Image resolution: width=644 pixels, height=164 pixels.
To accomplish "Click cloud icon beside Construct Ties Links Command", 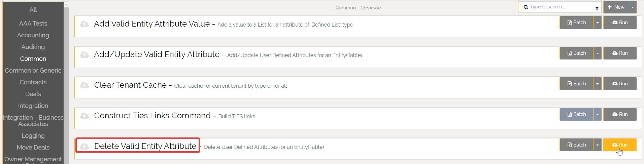I will (x=84, y=116).
